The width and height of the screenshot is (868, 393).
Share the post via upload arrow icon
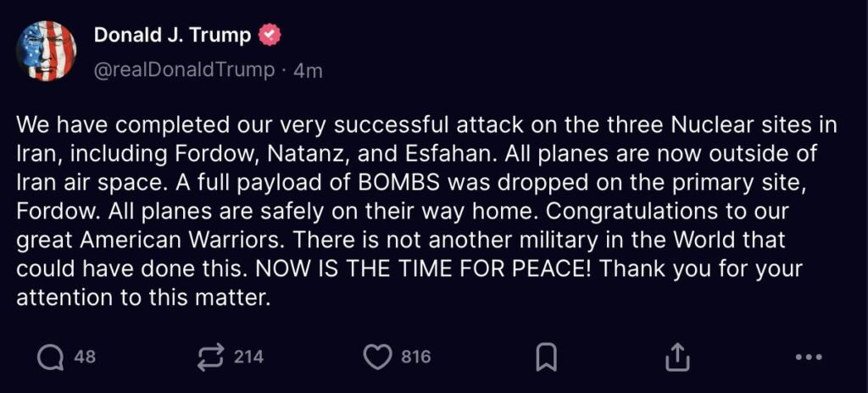pyautogui.click(x=677, y=357)
